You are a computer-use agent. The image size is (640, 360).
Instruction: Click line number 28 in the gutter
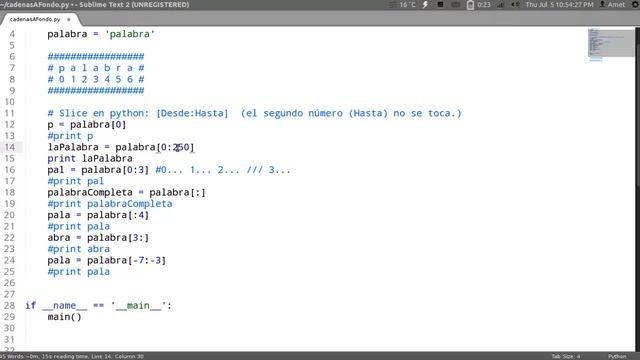click(x=10, y=305)
